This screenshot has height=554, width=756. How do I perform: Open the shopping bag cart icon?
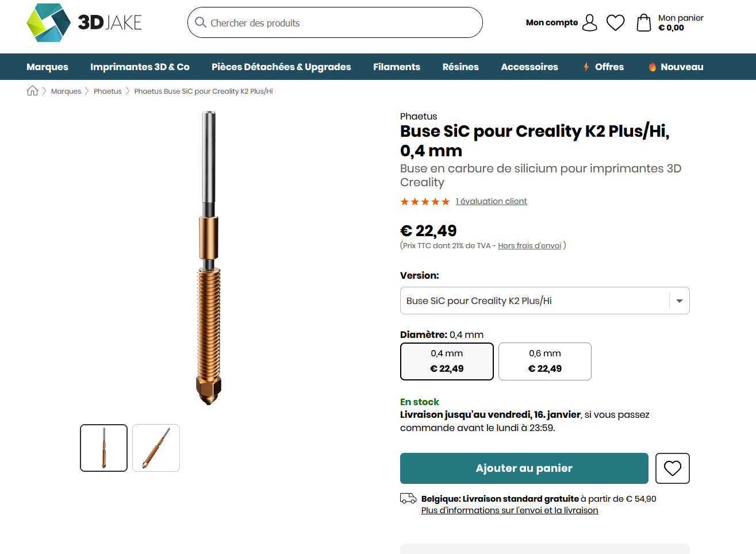coord(644,22)
